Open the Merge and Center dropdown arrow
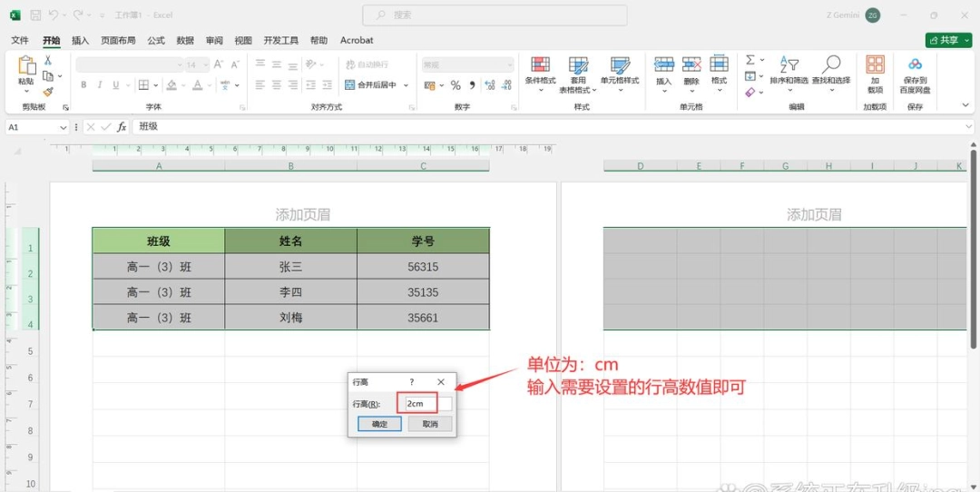 pyautogui.click(x=406, y=85)
